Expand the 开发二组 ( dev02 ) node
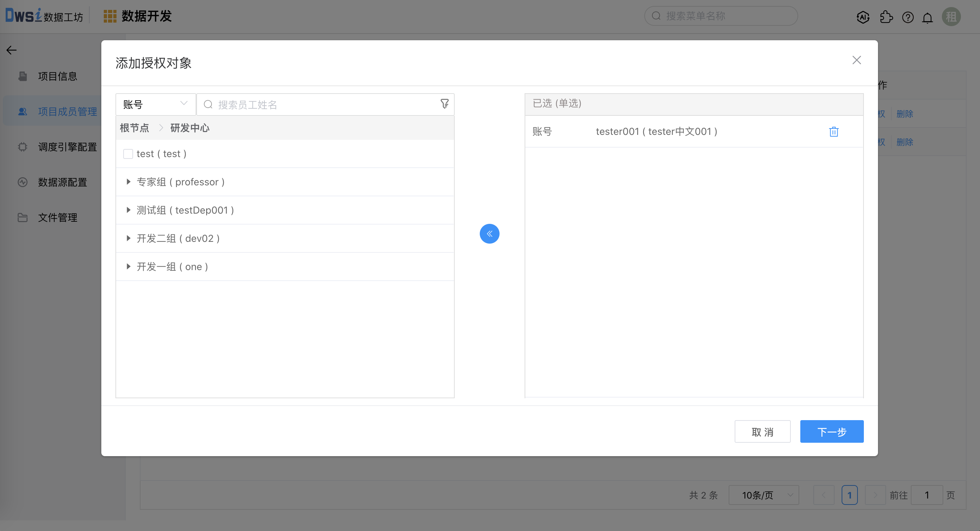 click(128, 238)
